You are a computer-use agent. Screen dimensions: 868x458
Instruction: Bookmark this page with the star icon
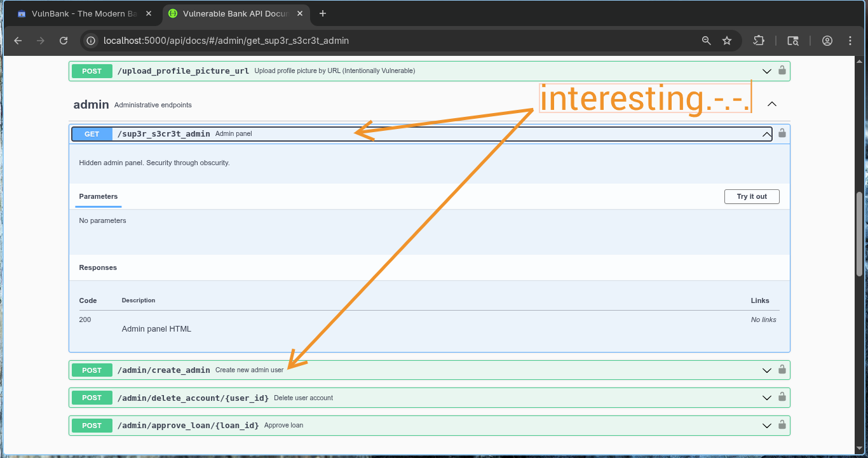(x=727, y=41)
